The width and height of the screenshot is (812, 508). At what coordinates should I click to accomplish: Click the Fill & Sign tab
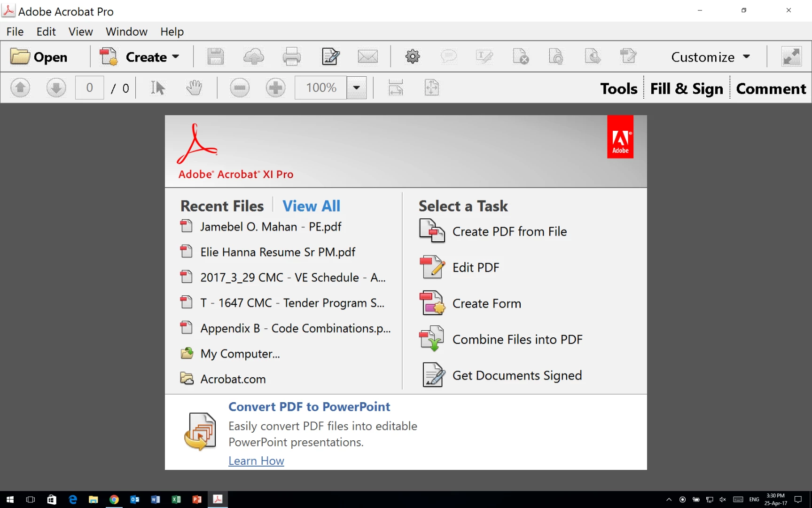(x=687, y=88)
